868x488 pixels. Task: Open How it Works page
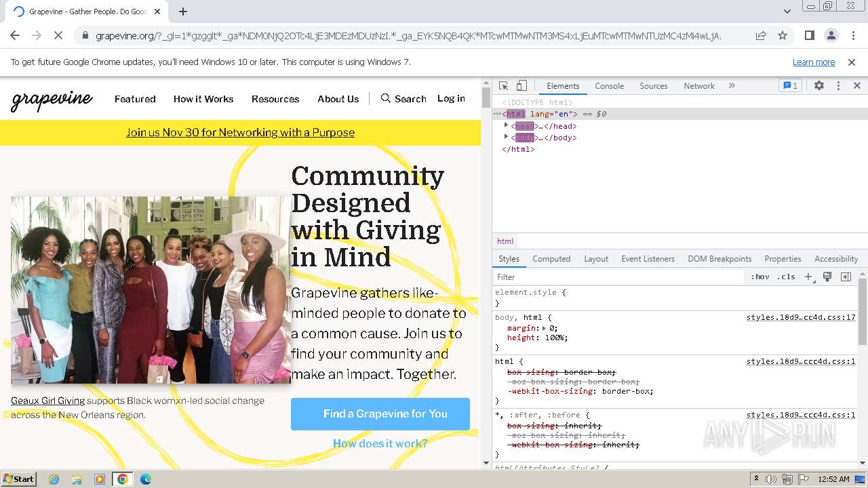tap(203, 99)
